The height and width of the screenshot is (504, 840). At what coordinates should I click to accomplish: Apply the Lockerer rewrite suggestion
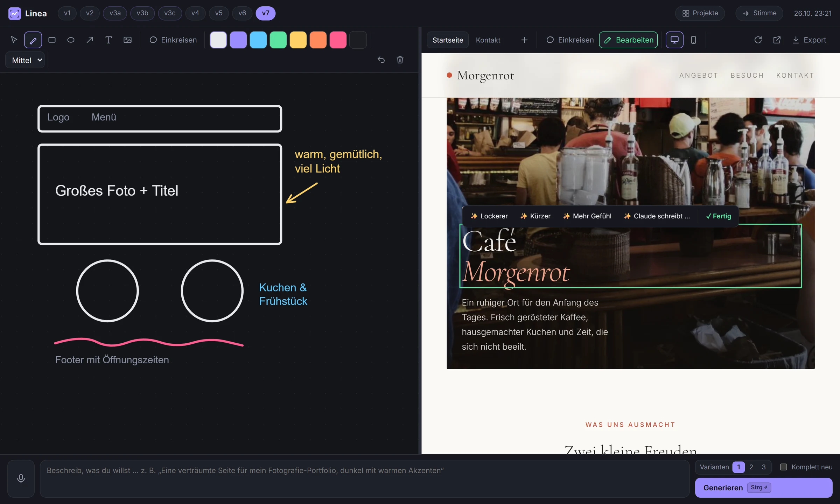tap(489, 216)
